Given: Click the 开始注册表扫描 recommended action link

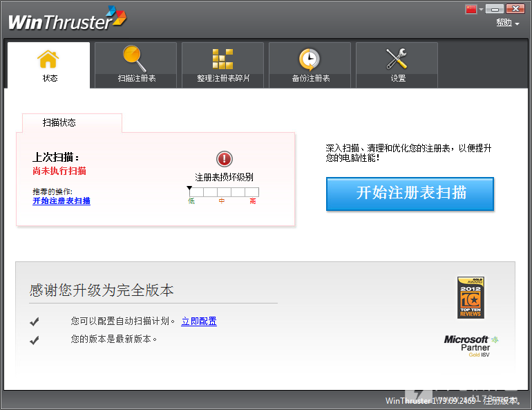Looking at the screenshot, I should [x=61, y=201].
